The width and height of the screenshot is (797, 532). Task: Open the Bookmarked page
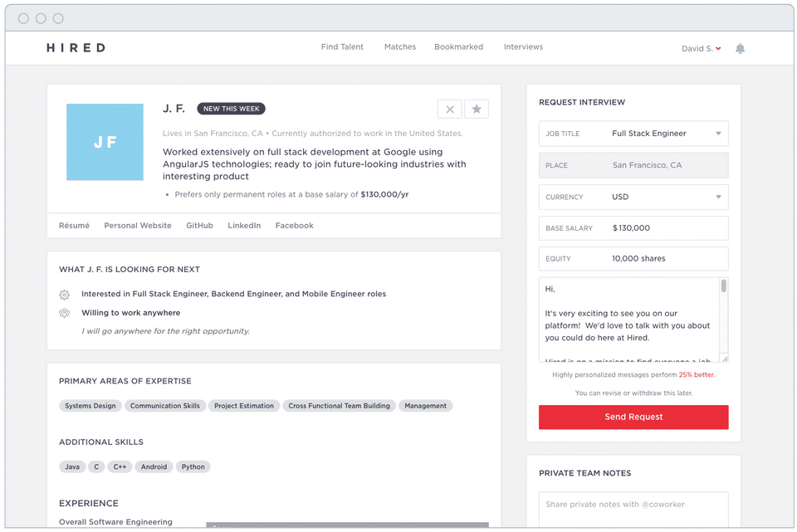pos(458,46)
